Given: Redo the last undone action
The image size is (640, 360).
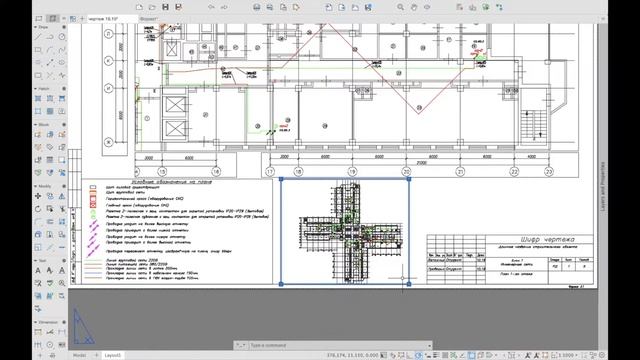Looking at the screenshot, I should point(224,7).
